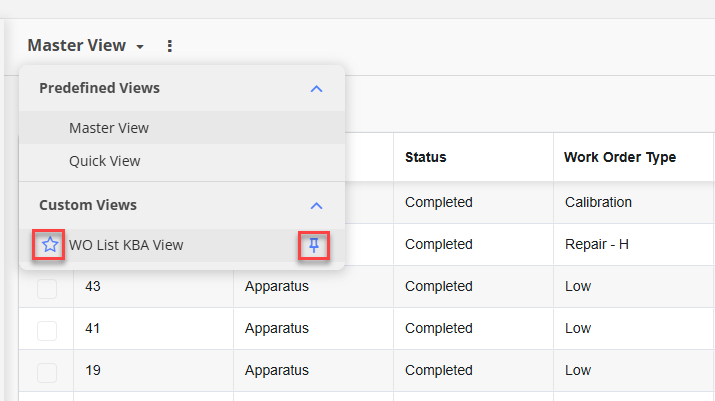Check the box for work order 19
715x401 pixels.
(47, 373)
